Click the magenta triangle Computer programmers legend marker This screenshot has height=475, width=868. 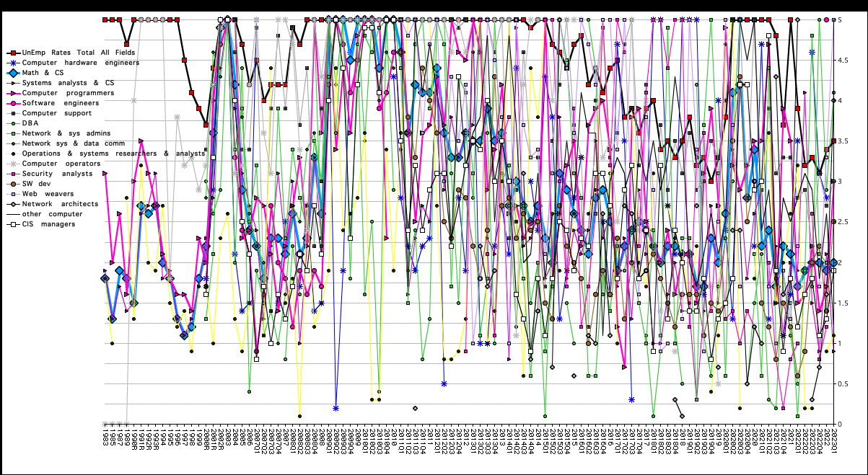(x=12, y=93)
